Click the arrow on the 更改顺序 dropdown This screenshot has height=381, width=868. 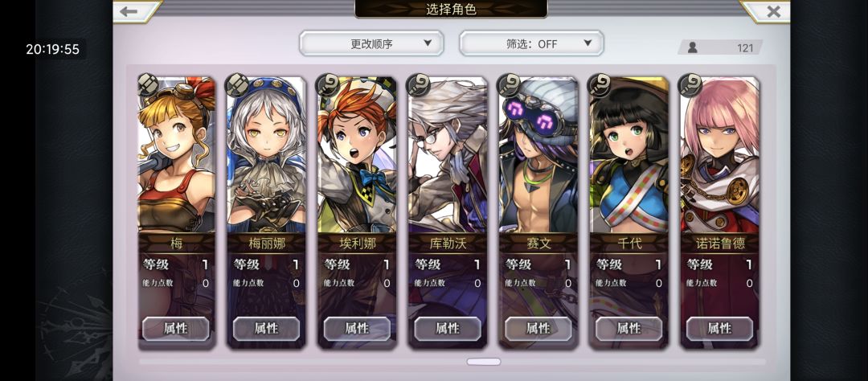[428, 43]
